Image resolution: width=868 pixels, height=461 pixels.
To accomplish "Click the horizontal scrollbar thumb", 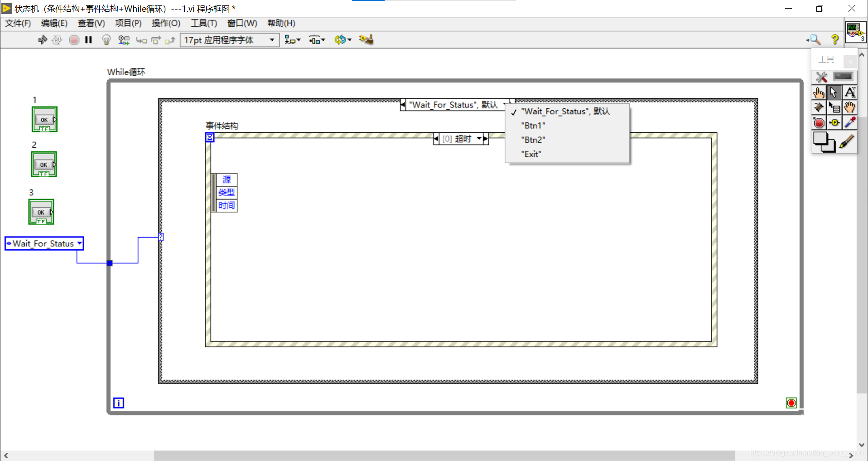I will click(444, 456).
